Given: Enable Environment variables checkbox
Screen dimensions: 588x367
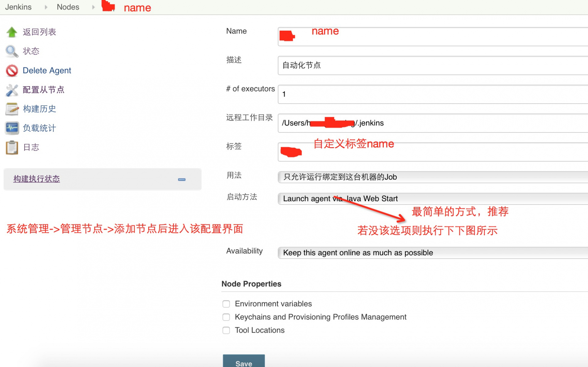Looking at the screenshot, I should [x=226, y=304].
